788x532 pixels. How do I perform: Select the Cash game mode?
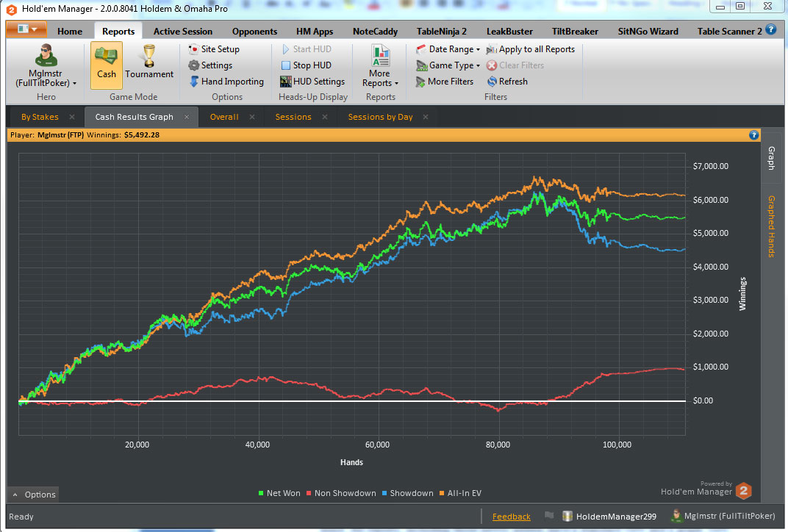click(106, 65)
